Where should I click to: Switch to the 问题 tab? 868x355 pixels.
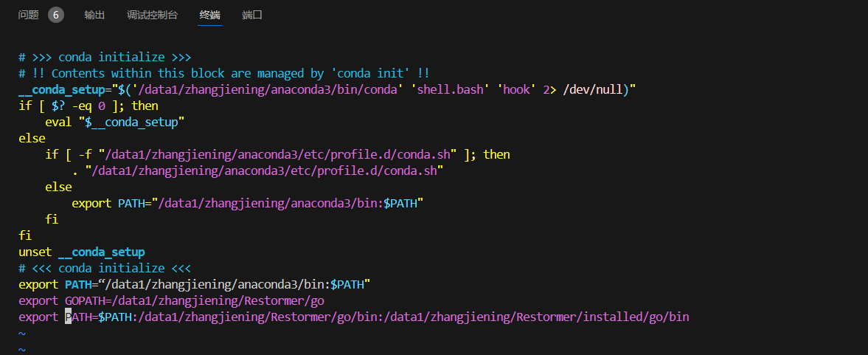coord(28,15)
